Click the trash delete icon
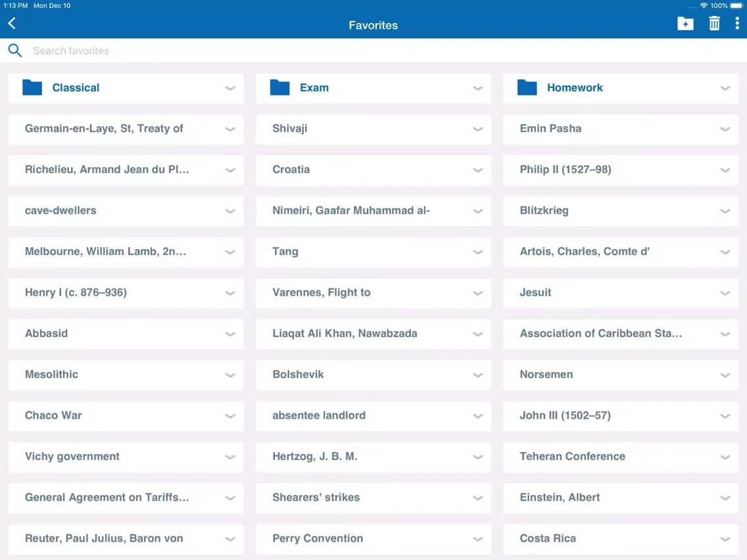Image resolution: width=747 pixels, height=560 pixels. tap(714, 24)
